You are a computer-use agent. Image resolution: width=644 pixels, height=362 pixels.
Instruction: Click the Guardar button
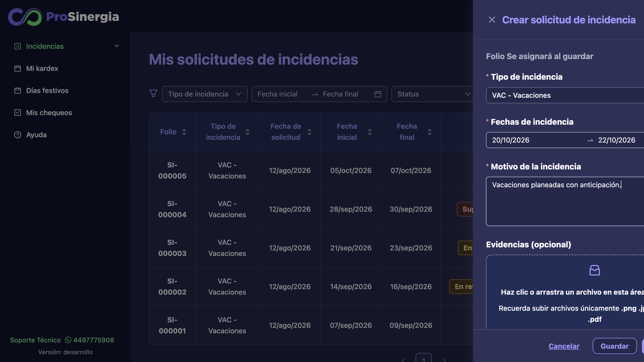[x=615, y=346]
